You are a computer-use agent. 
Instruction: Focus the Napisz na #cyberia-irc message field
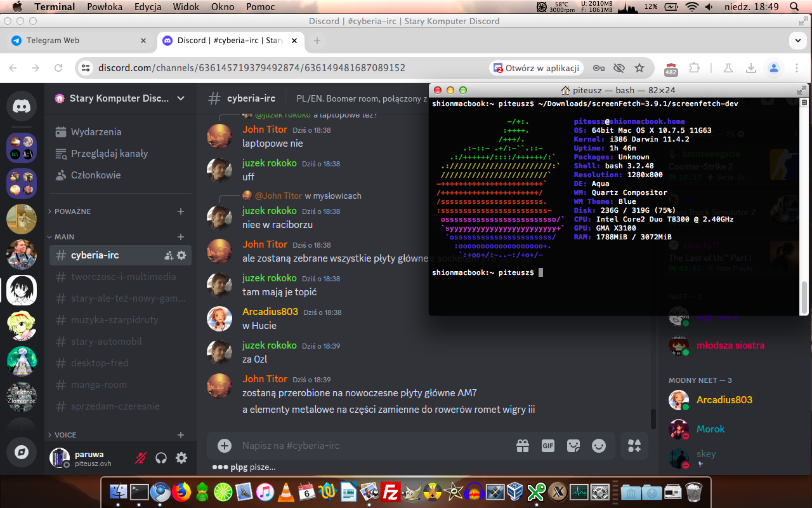tap(374, 446)
